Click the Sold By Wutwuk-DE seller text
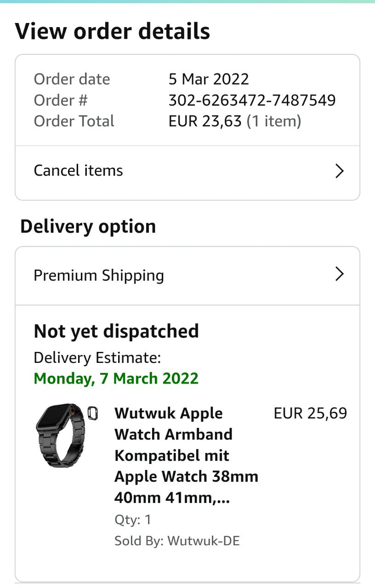Viewport: 375px width, 588px height. (x=177, y=541)
